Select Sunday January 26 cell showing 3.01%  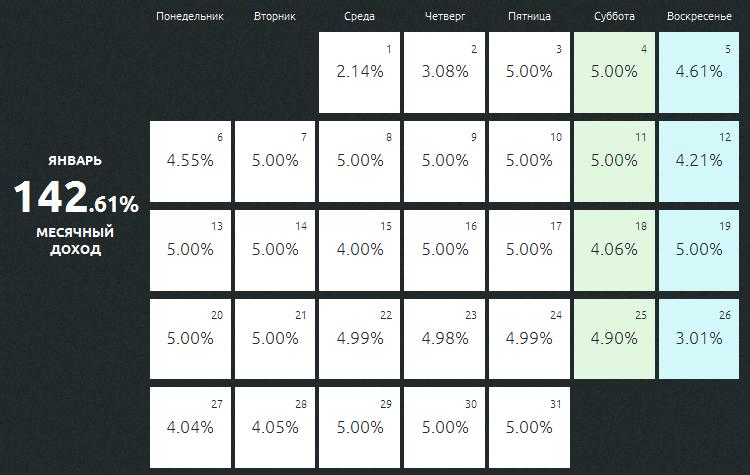coord(699,338)
